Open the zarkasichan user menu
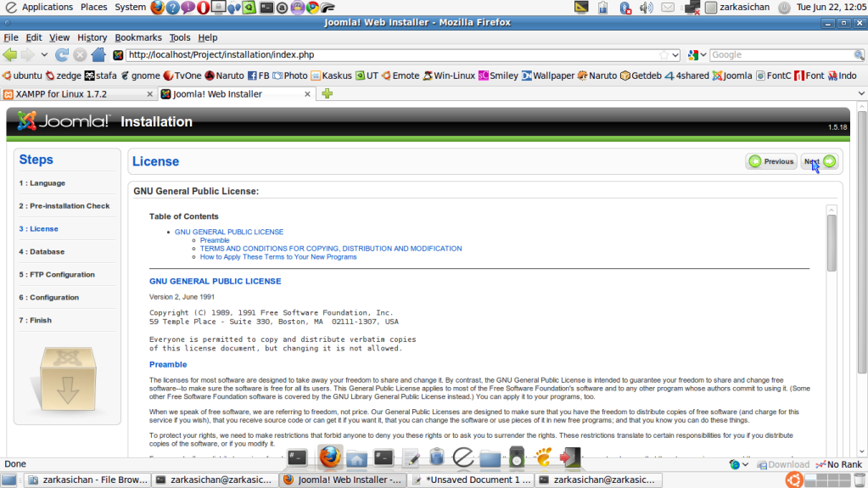This screenshot has height=488, width=868. pyautogui.click(x=738, y=7)
